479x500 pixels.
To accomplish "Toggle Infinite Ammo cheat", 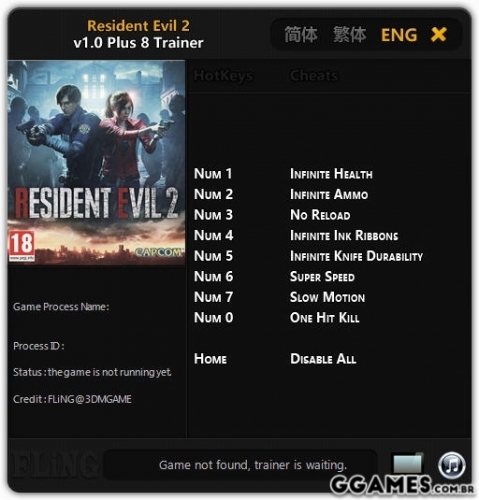I will pos(329,194).
